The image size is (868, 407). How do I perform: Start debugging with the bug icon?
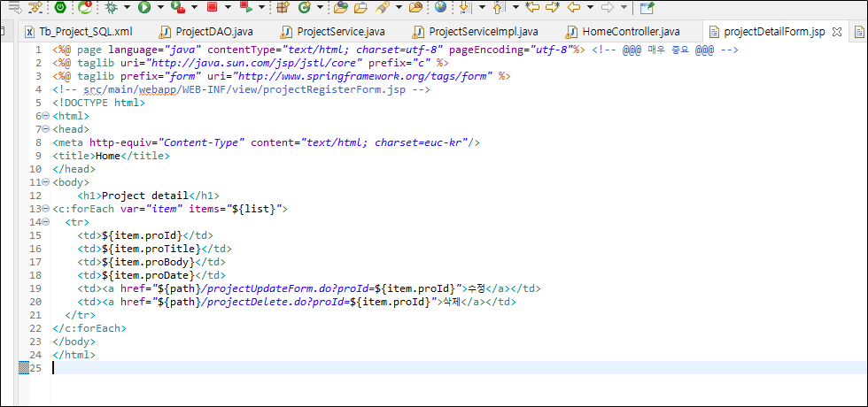point(112,7)
